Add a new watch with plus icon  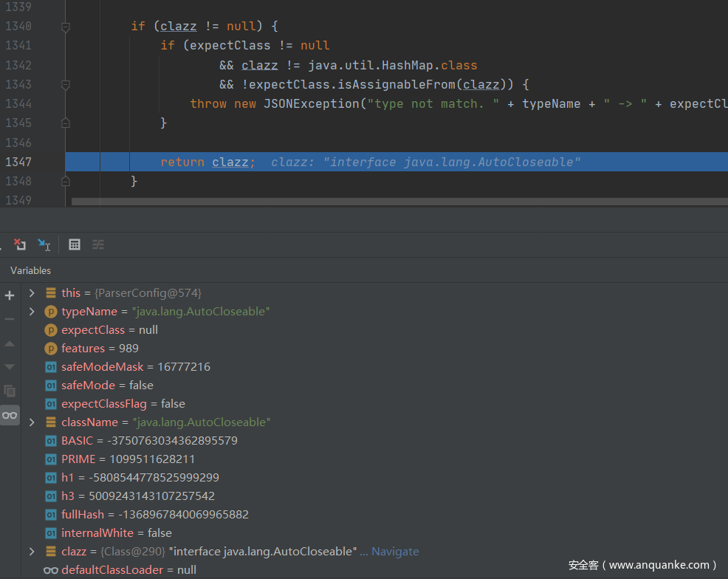10,295
